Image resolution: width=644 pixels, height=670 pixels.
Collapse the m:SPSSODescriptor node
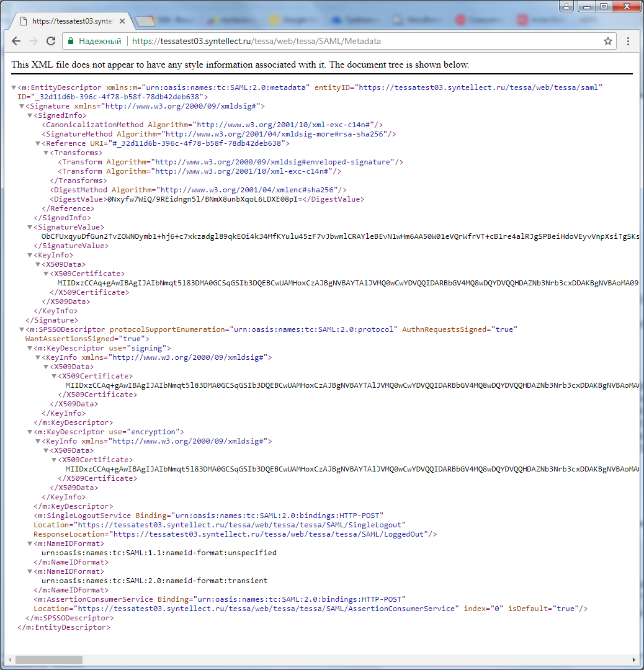pos(22,329)
